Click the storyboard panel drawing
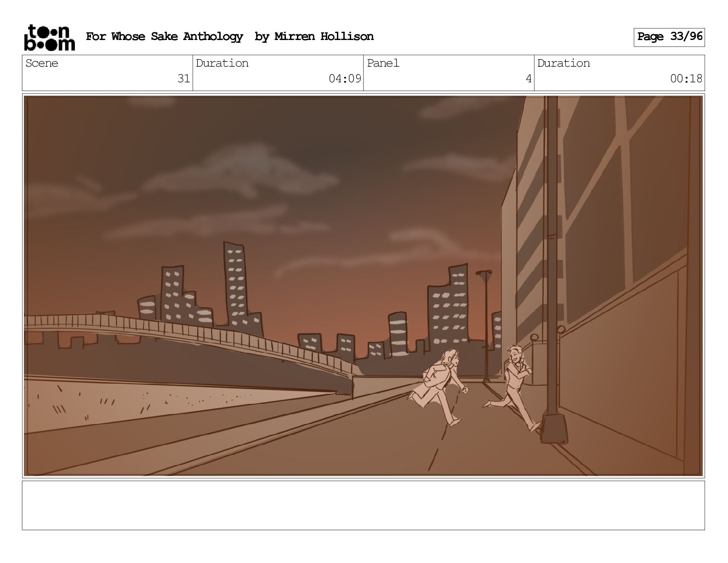The width and height of the screenshot is (728, 563). click(364, 286)
